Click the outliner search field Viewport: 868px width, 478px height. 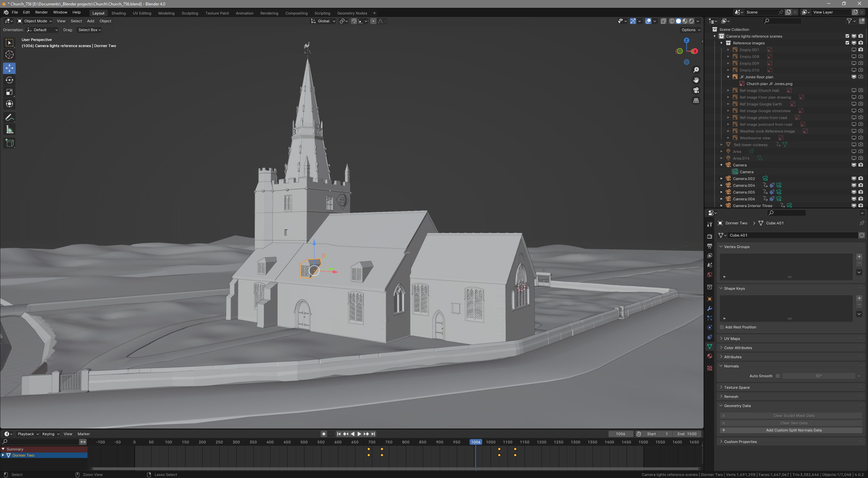coord(782,21)
